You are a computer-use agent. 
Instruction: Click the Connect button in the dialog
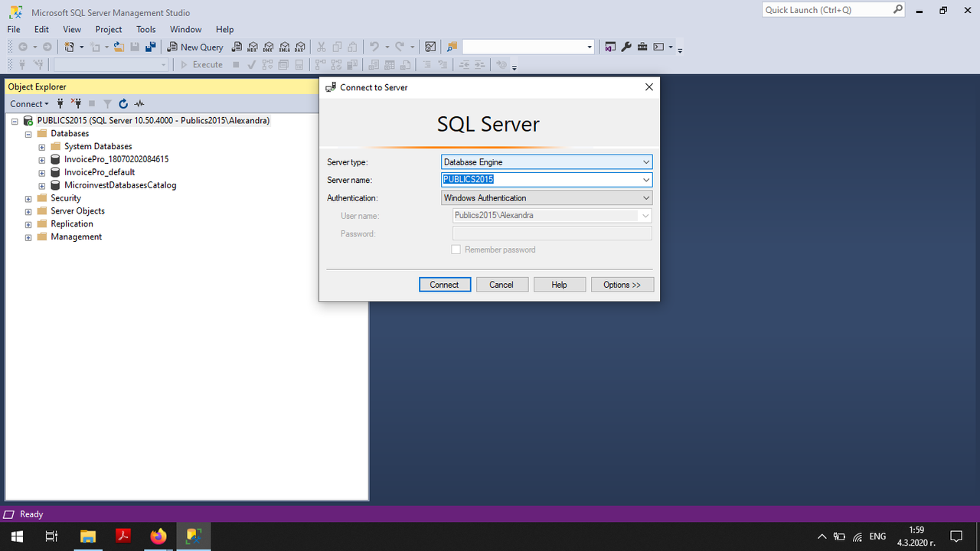[444, 284]
